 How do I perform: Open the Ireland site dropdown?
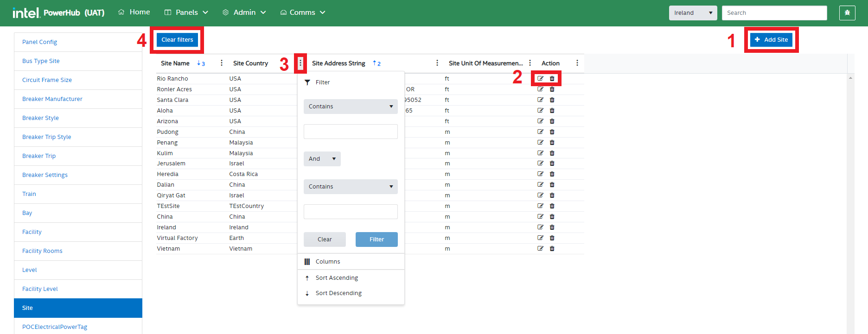[x=693, y=13]
